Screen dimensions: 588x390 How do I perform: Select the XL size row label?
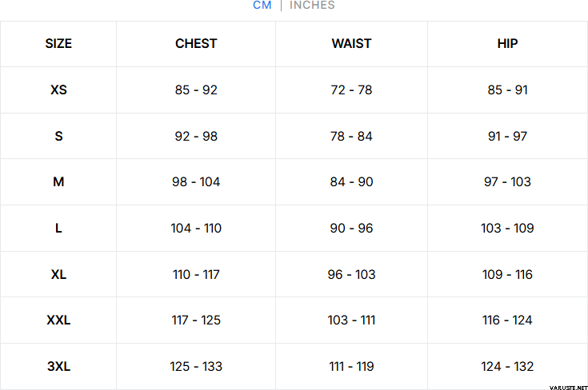(x=58, y=275)
